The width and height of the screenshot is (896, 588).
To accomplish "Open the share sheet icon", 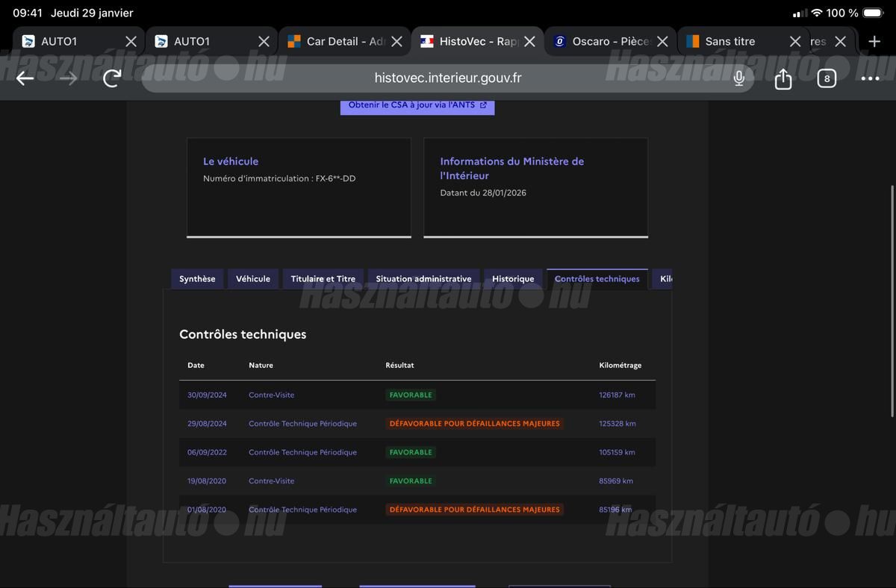I will (x=783, y=78).
